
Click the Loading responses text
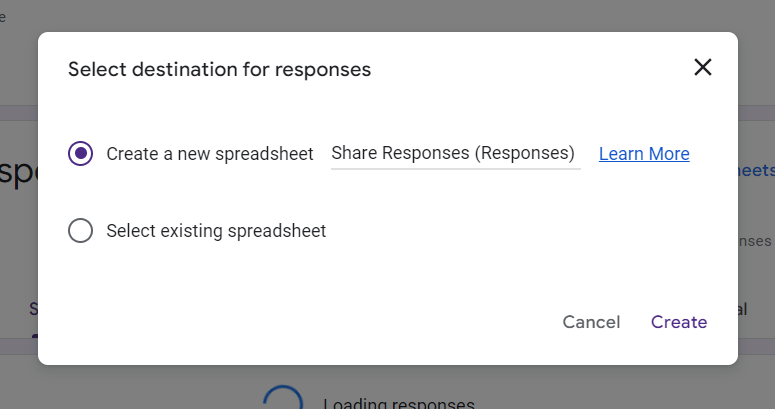tap(398, 403)
